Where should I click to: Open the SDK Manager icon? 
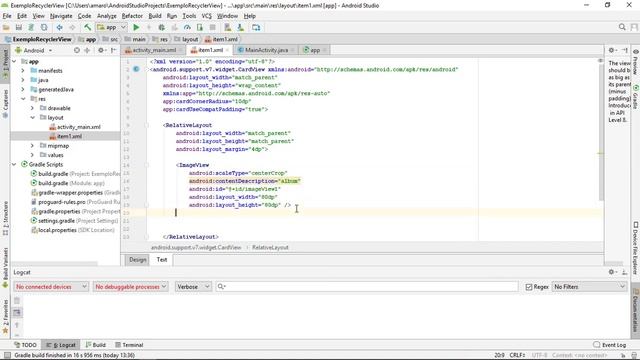[240, 27]
